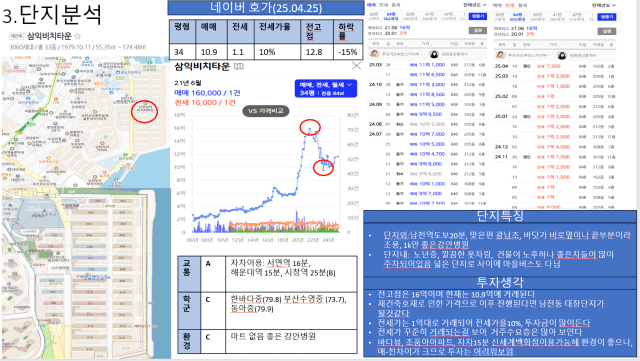Click the VS 가격비교 button

pyautogui.click(x=266, y=111)
